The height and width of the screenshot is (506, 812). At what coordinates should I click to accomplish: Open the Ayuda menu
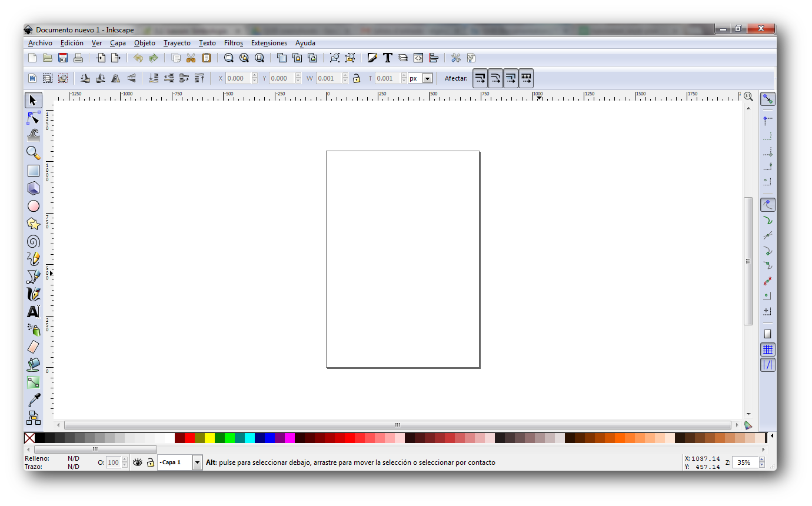305,43
